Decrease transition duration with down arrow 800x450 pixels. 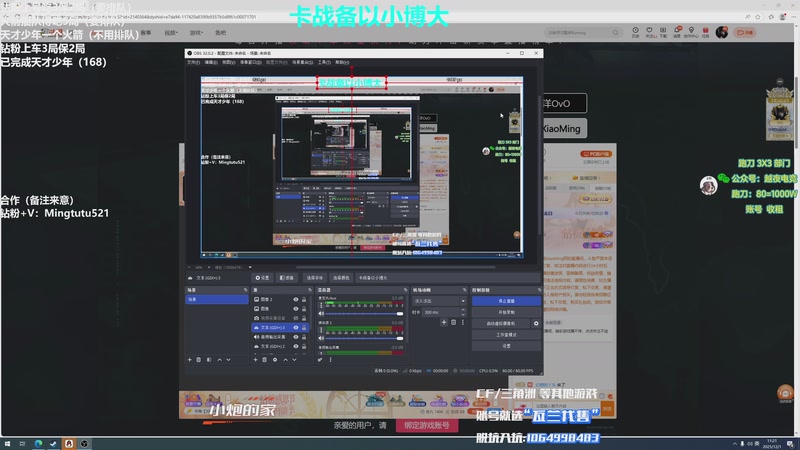coord(463,314)
